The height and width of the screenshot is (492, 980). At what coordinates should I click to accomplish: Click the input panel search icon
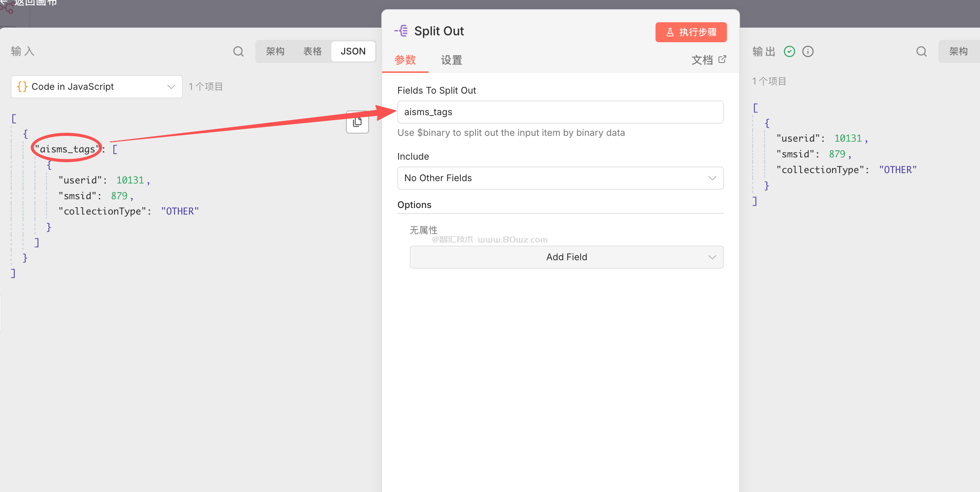click(x=238, y=51)
